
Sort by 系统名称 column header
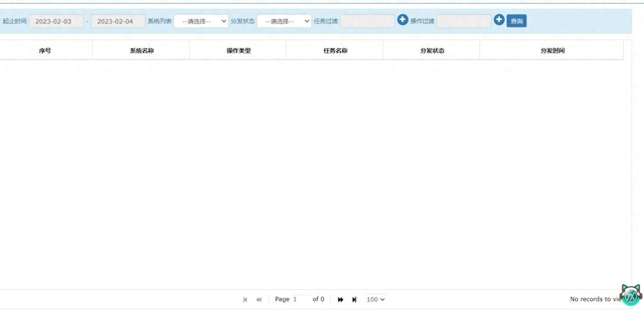pyautogui.click(x=142, y=51)
